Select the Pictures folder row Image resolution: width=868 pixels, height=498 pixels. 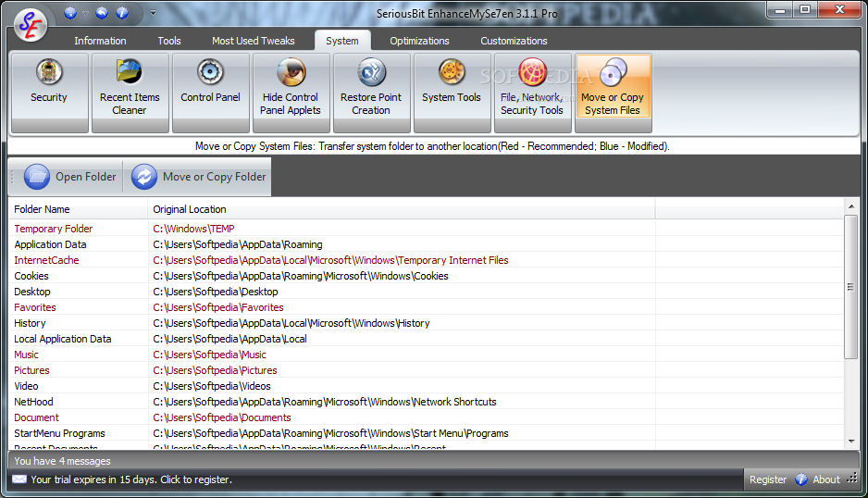pos(426,370)
